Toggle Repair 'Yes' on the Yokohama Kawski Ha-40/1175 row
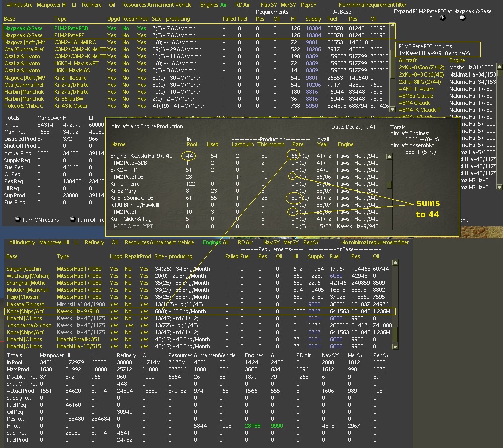 click(x=129, y=325)
